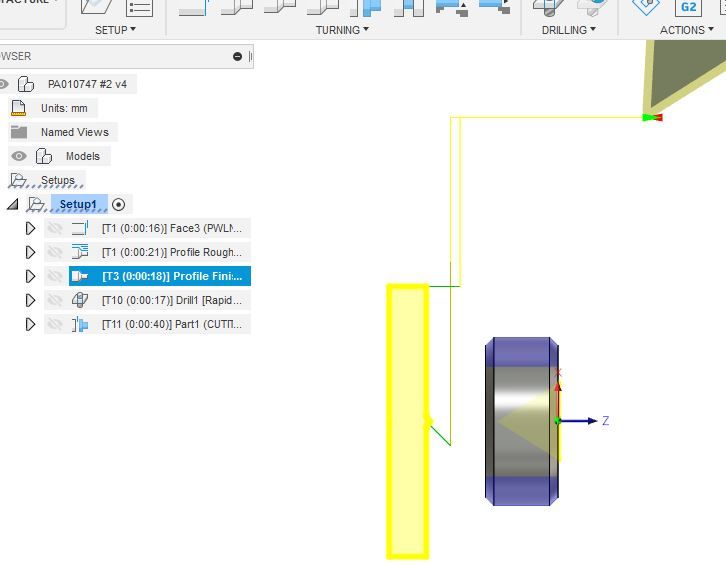Click the list-style icon in the Setup group
Viewport: 726px width, 565px height.
click(139, 8)
